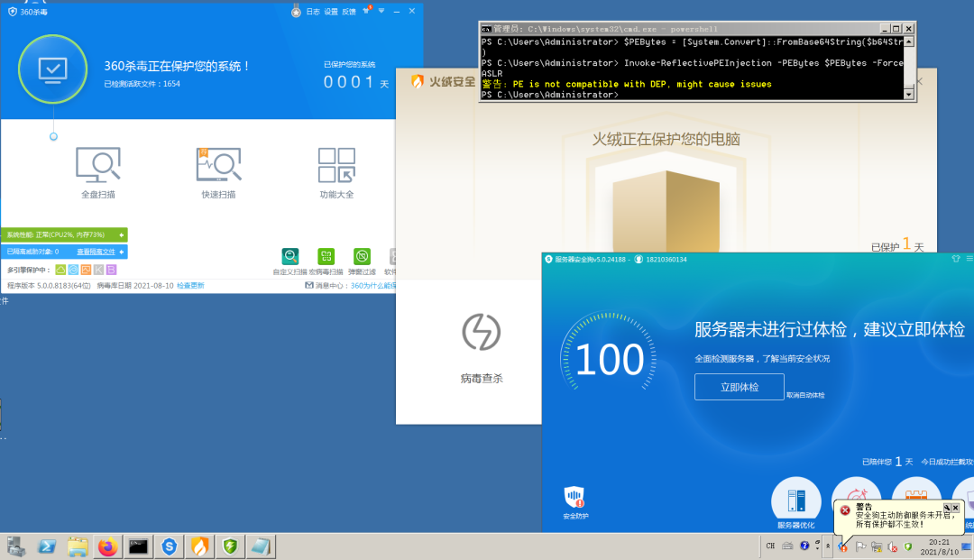
Task: Click 取消自动体检 link in 服务器安全狗
Action: (805, 396)
